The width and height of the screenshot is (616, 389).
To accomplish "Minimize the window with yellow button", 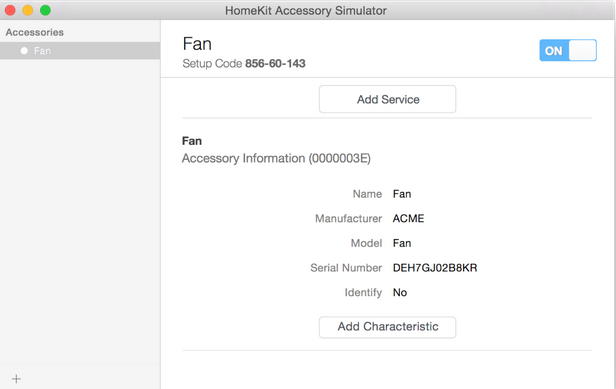I will point(28,10).
